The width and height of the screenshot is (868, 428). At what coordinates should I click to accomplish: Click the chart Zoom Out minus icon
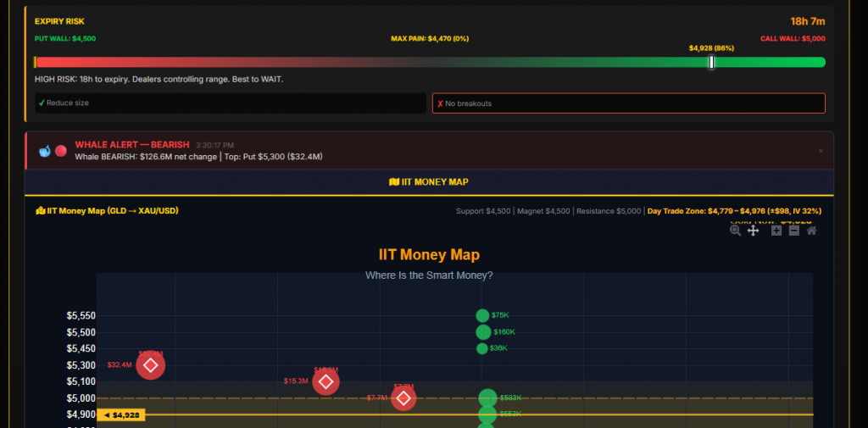tap(794, 231)
